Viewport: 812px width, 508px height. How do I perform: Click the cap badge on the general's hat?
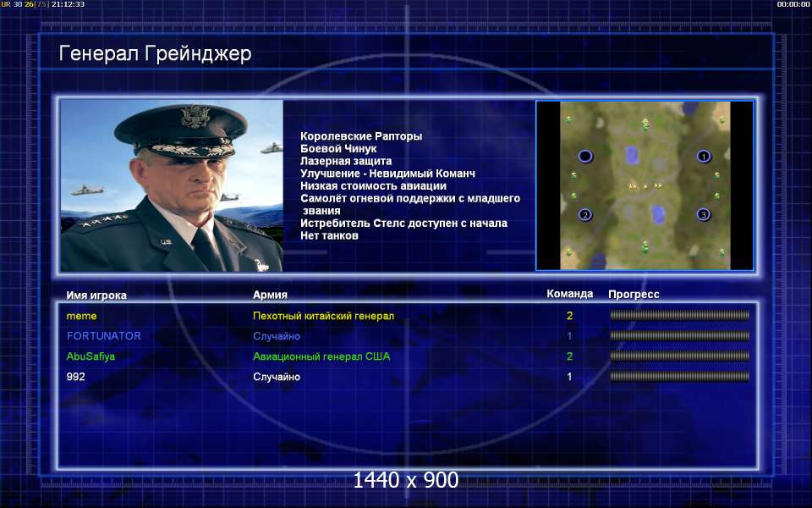[195, 117]
